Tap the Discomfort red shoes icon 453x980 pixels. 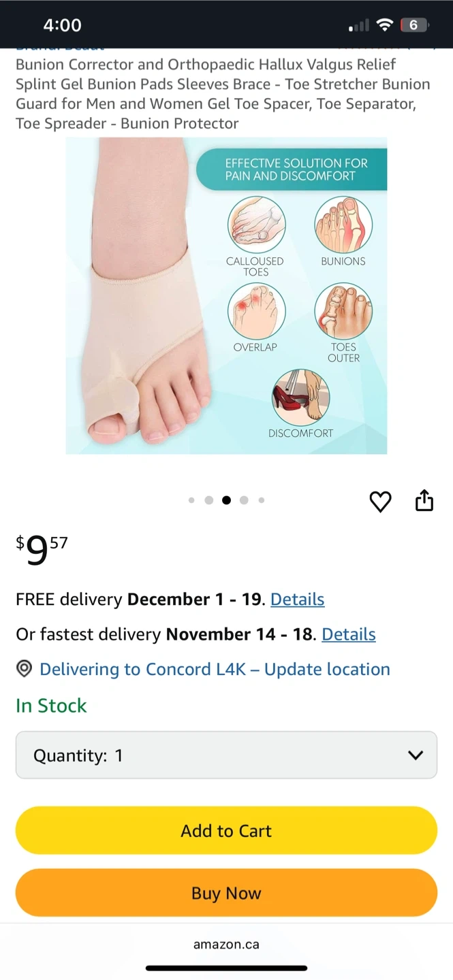300,397
